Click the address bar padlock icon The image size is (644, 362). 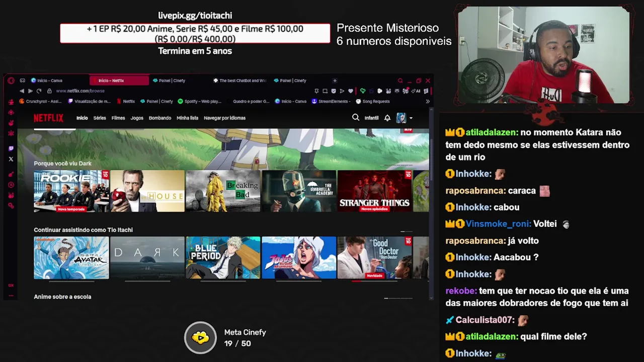click(x=49, y=91)
